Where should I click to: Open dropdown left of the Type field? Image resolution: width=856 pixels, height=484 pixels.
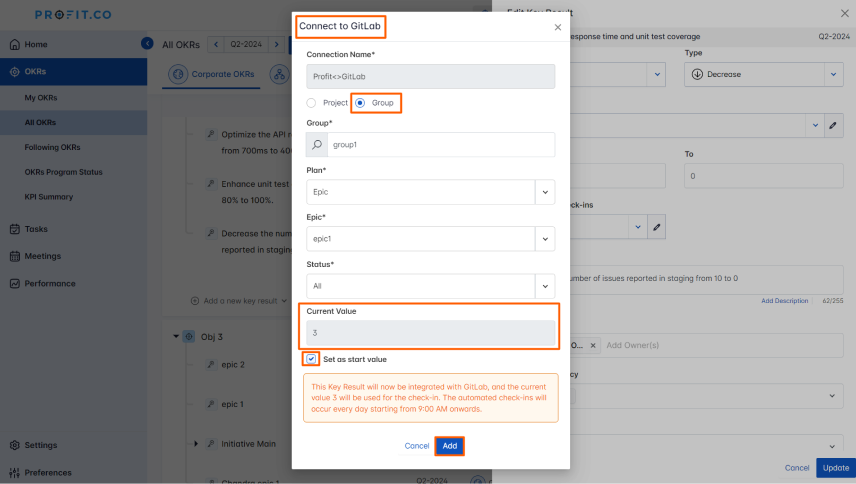657,74
